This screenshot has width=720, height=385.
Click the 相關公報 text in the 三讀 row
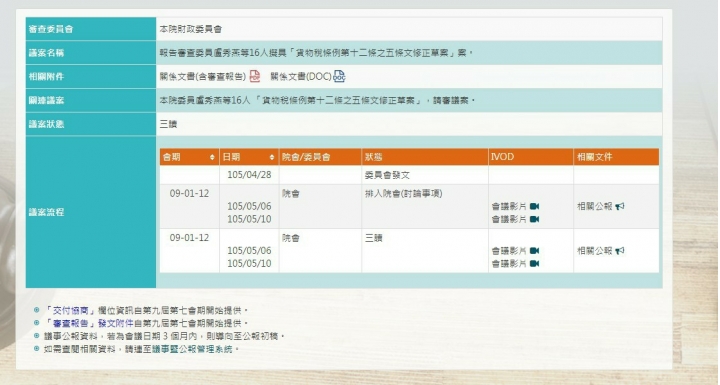coord(595,250)
